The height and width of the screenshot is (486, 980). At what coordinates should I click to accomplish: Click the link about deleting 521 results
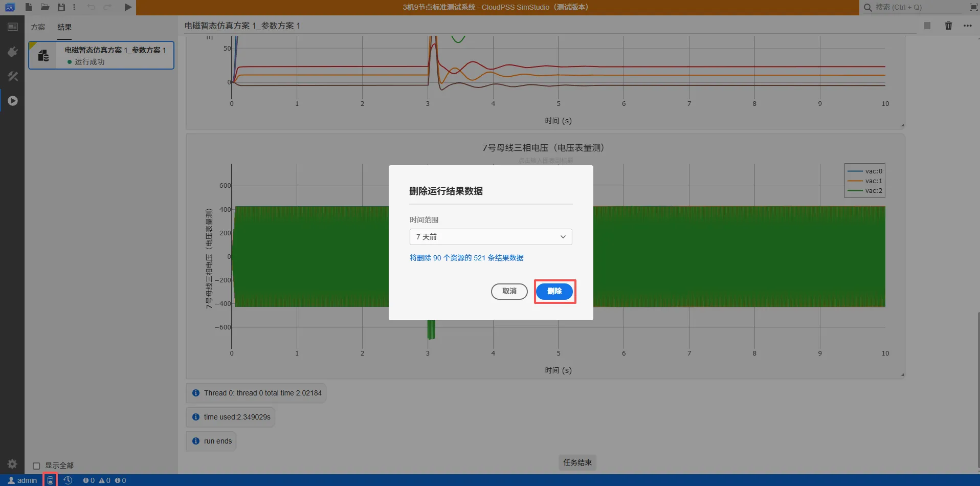pos(466,258)
